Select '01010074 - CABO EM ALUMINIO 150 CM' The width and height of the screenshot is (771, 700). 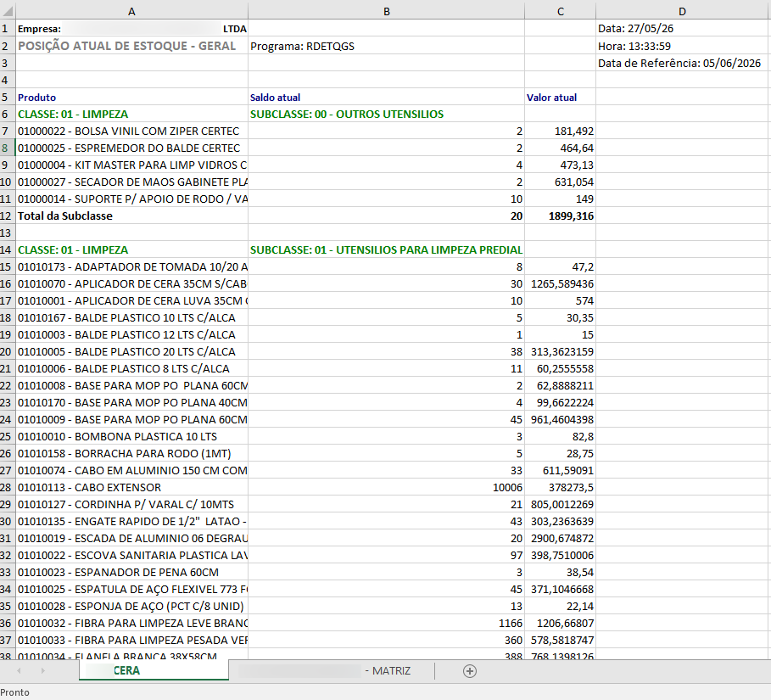click(131, 471)
